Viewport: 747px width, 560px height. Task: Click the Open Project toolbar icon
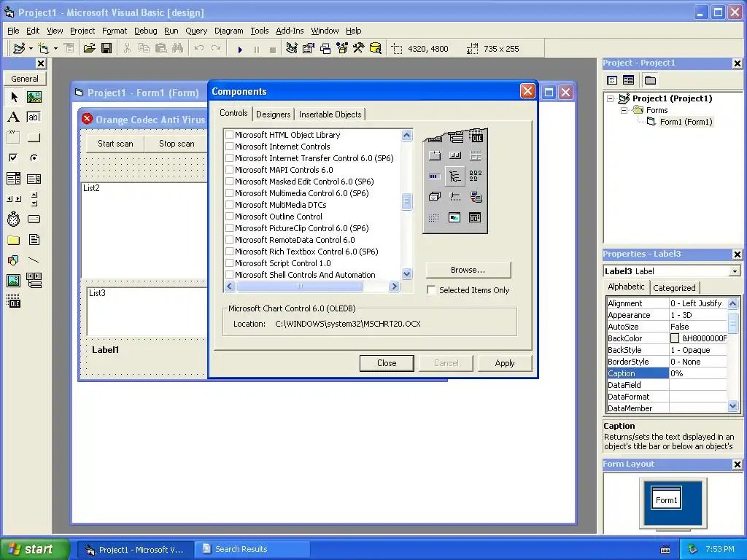tap(89, 49)
